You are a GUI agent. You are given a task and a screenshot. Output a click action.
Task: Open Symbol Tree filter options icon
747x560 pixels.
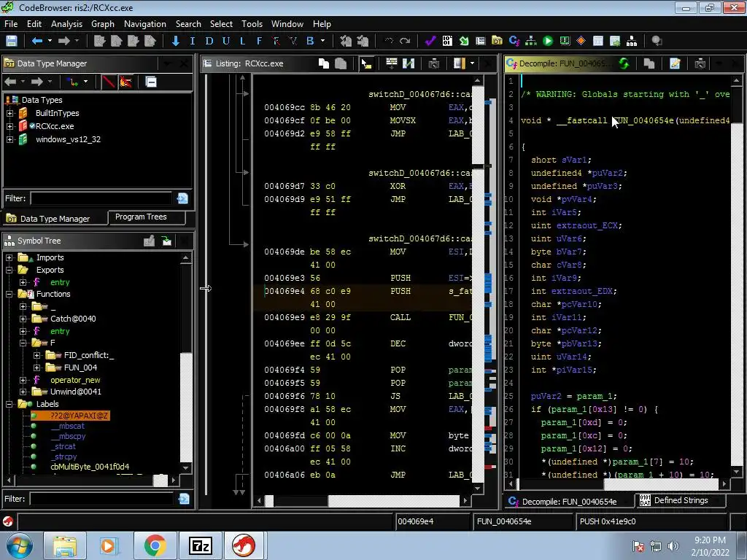(183, 499)
